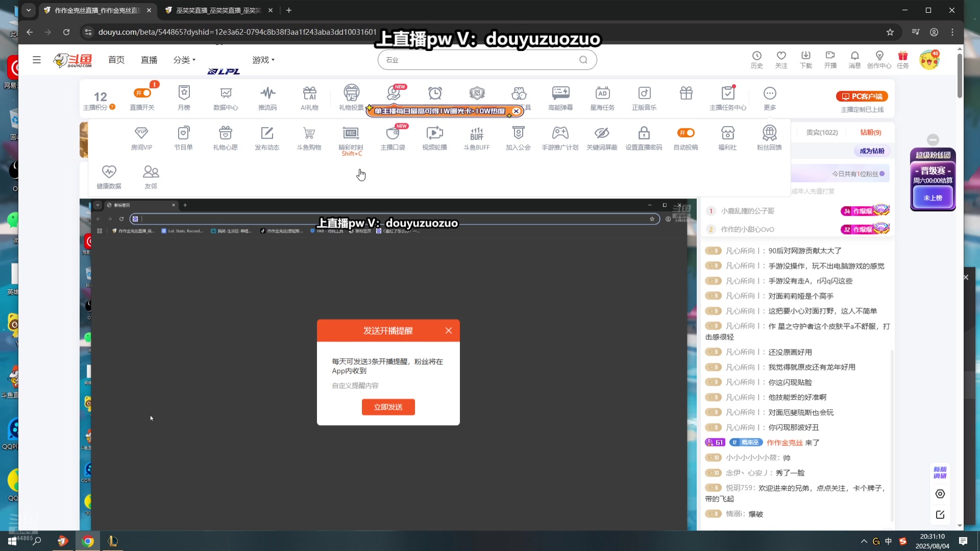Click the search magnifier button
This screenshot has width=980, height=551.
583,60
